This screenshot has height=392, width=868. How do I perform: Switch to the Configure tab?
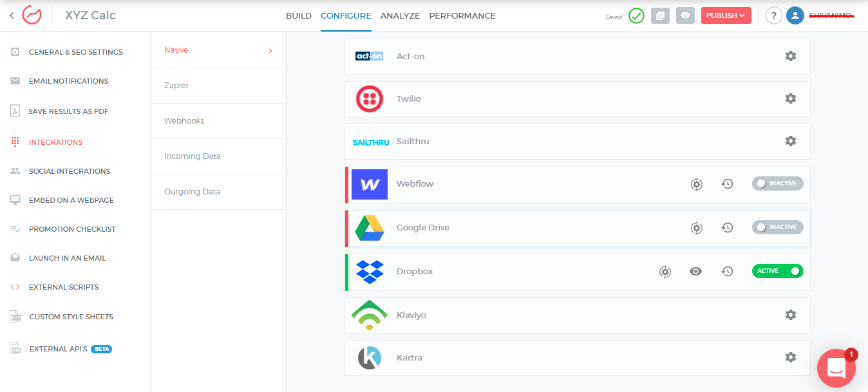346,15
